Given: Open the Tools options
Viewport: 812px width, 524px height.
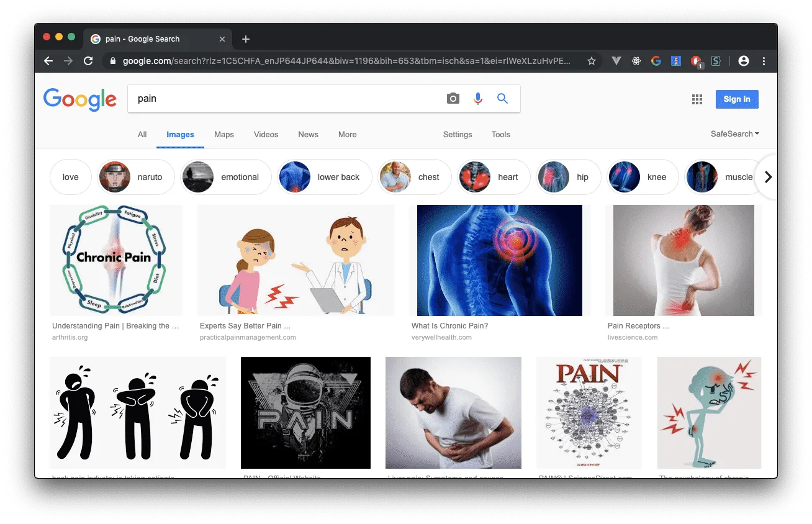Looking at the screenshot, I should tap(501, 135).
